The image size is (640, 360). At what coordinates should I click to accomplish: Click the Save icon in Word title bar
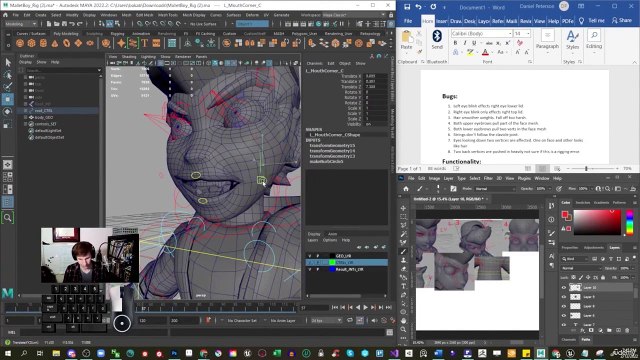click(407, 7)
